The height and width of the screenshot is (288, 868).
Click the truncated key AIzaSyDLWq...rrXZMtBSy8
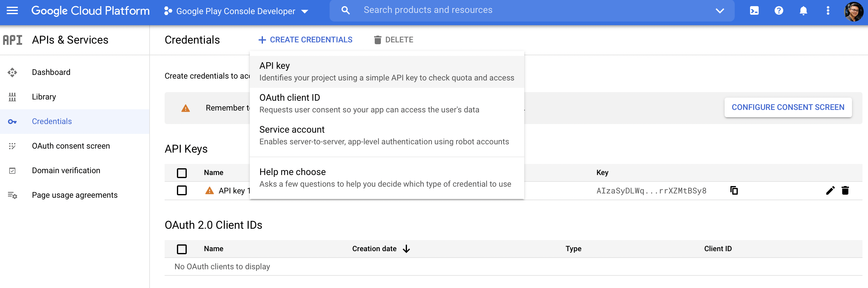click(x=651, y=191)
